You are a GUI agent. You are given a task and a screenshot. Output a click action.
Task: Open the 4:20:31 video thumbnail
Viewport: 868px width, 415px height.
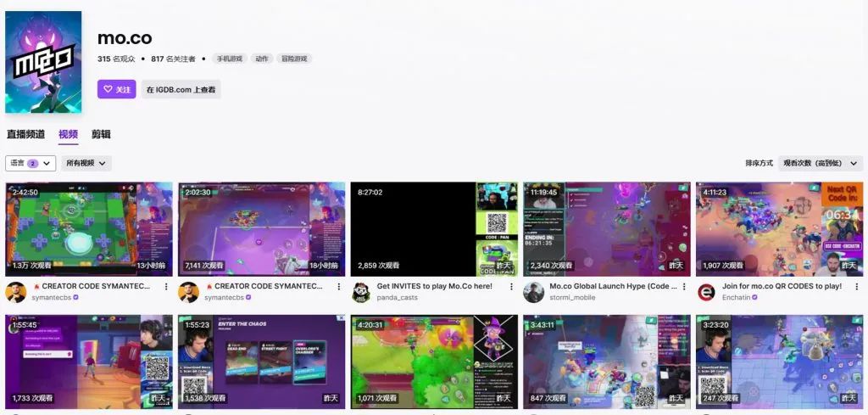click(434, 362)
